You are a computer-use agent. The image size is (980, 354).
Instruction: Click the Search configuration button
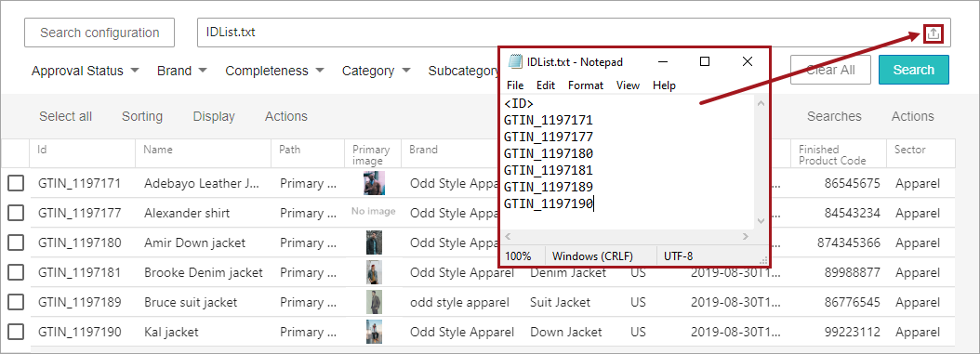tap(99, 33)
